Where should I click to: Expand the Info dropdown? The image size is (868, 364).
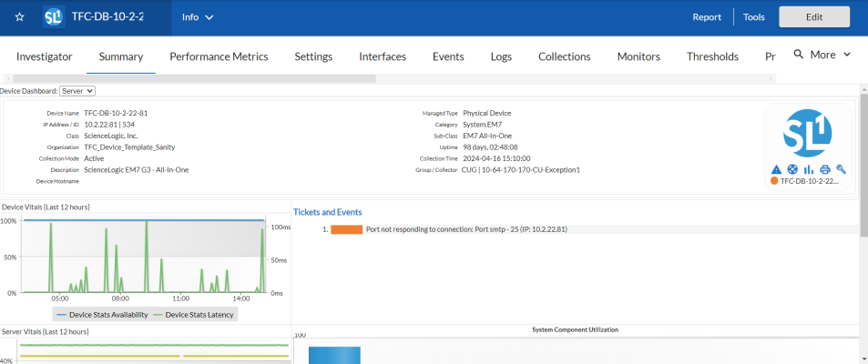tap(198, 17)
